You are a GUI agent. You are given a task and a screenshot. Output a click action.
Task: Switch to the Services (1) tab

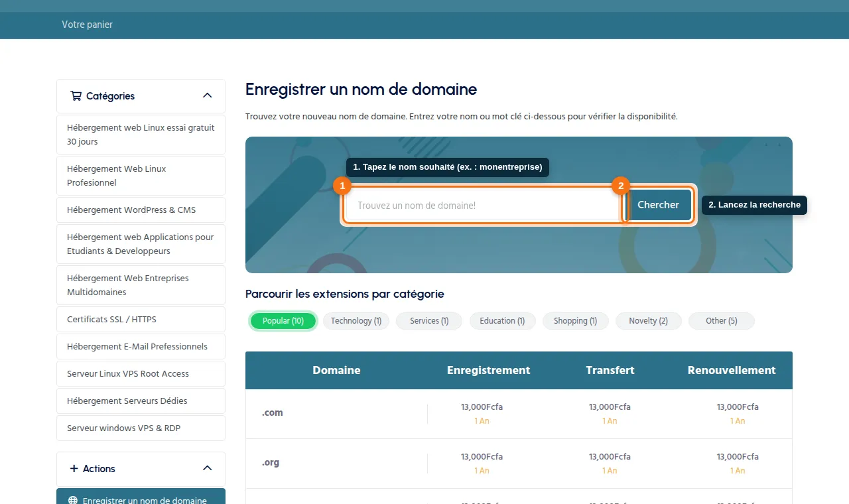(x=429, y=321)
